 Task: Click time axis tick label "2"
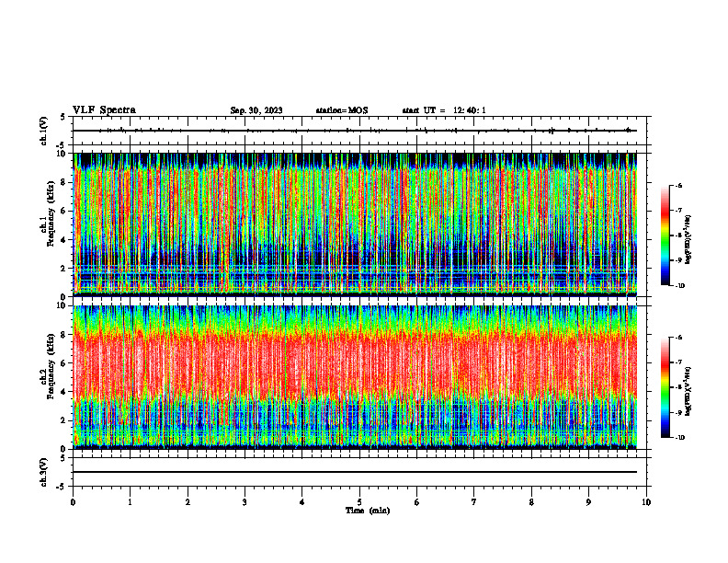tap(188, 502)
